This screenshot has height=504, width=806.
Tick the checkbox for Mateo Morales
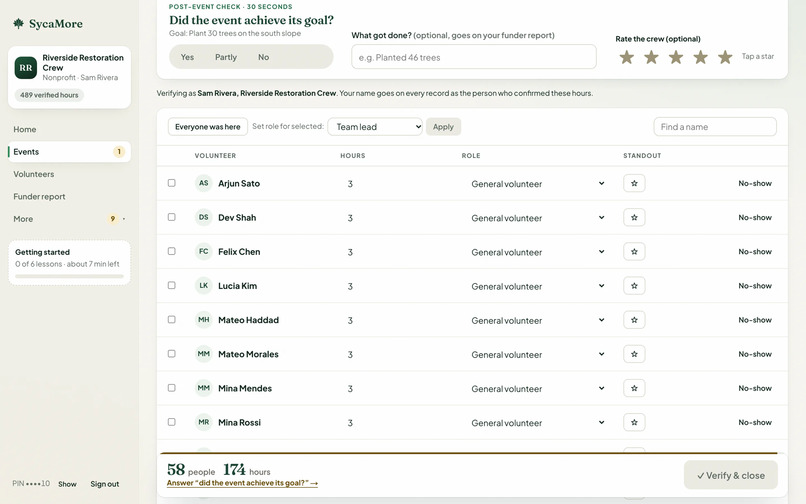click(x=172, y=354)
